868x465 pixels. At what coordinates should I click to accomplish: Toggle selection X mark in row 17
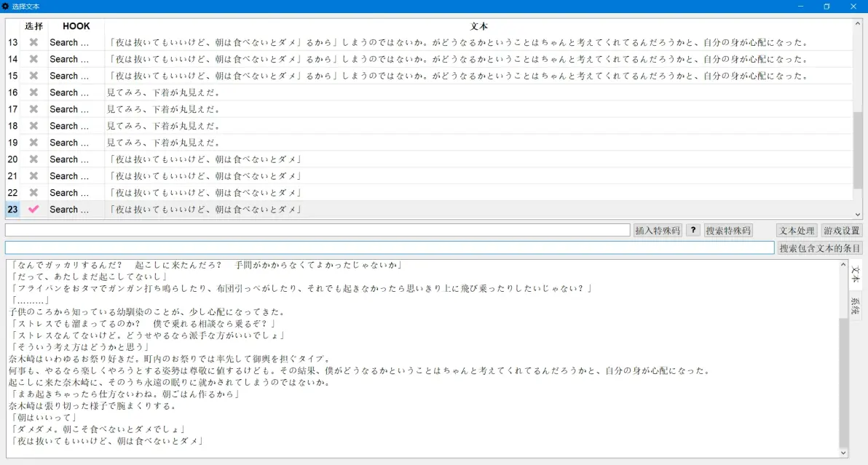[x=33, y=109]
